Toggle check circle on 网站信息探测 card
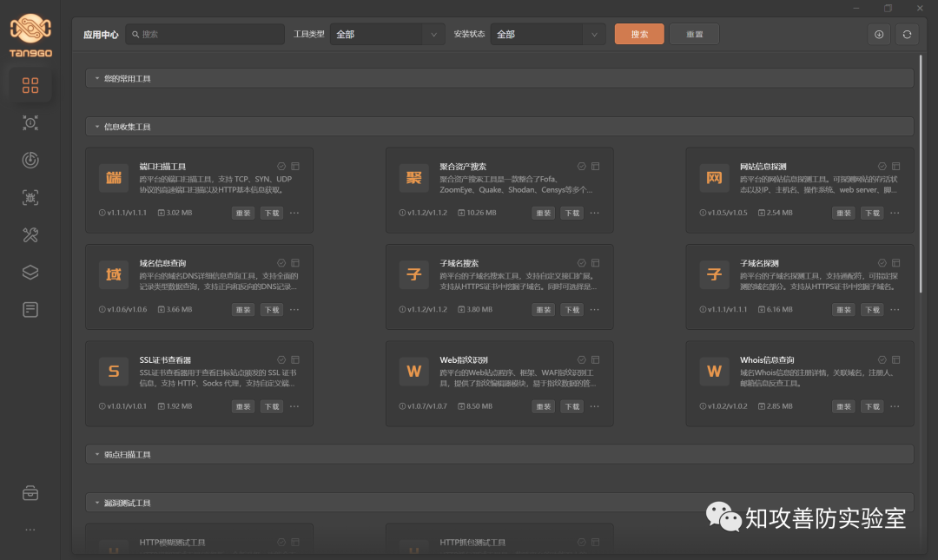The height and width of the screenshot is (560, 938). click(x=882, y=167)
